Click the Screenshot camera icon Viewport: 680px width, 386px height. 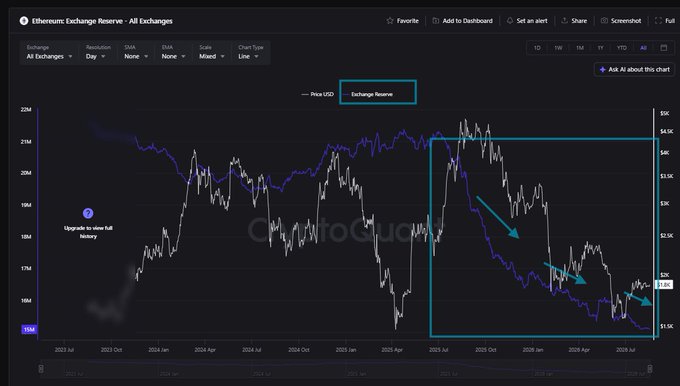coord(604,21)
